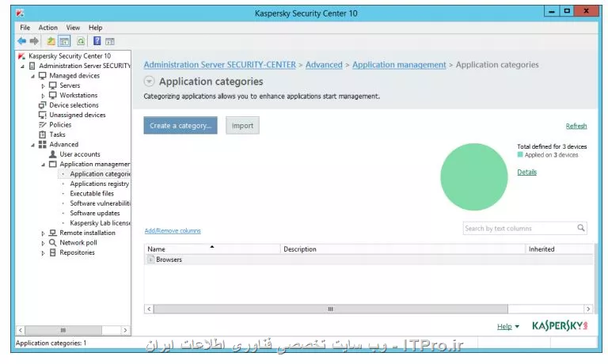
Task: Open the View menu
Action: pos(73,28)
